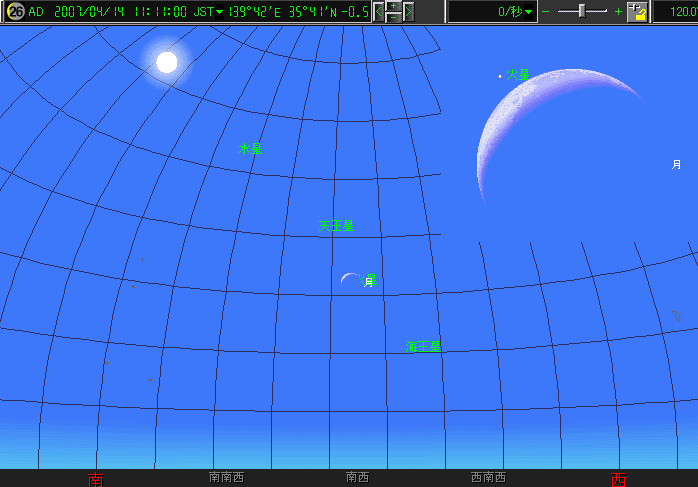
Task: Click the date field 2007/04/14
Action: tap(92, 12)
